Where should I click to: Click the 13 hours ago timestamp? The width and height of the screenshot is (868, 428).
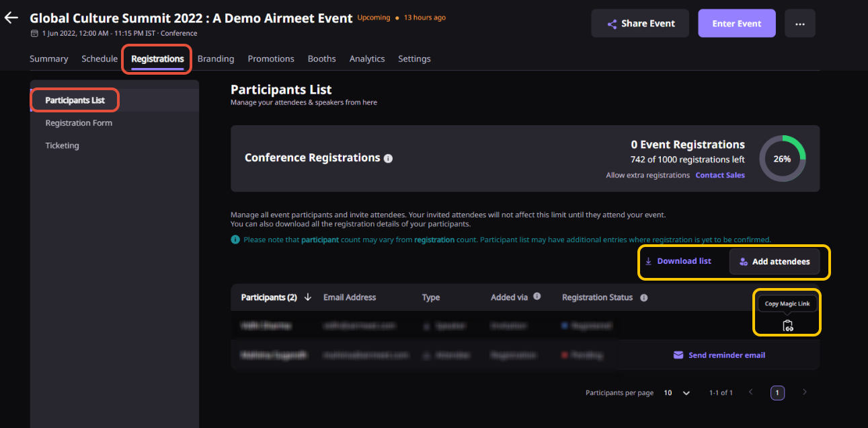425,17
